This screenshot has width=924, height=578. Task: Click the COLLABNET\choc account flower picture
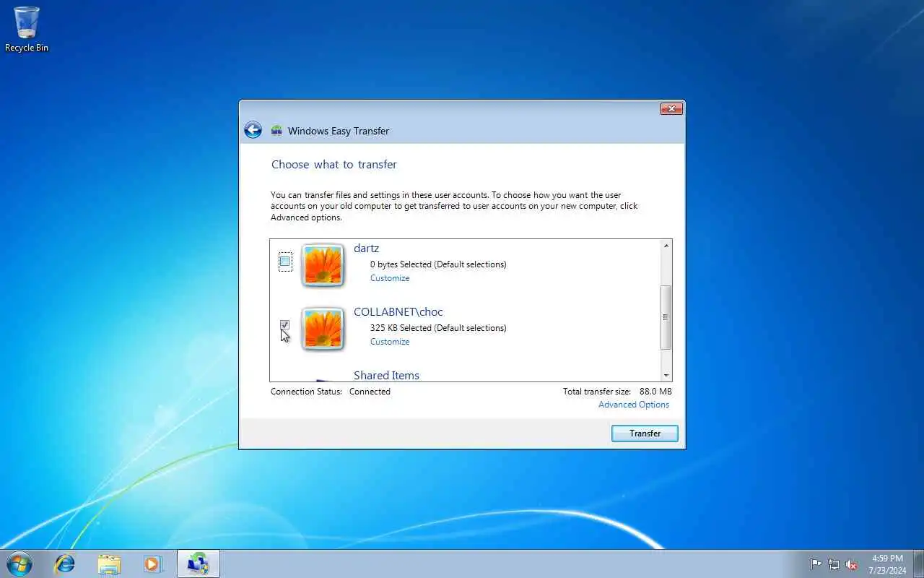click(323, 329)
